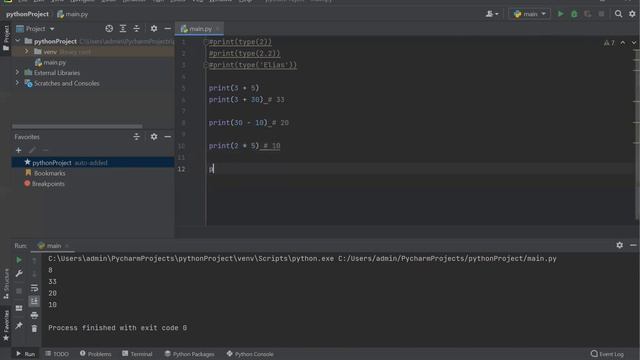
Task: Open the Run tool window button
Action: point(25,354)
